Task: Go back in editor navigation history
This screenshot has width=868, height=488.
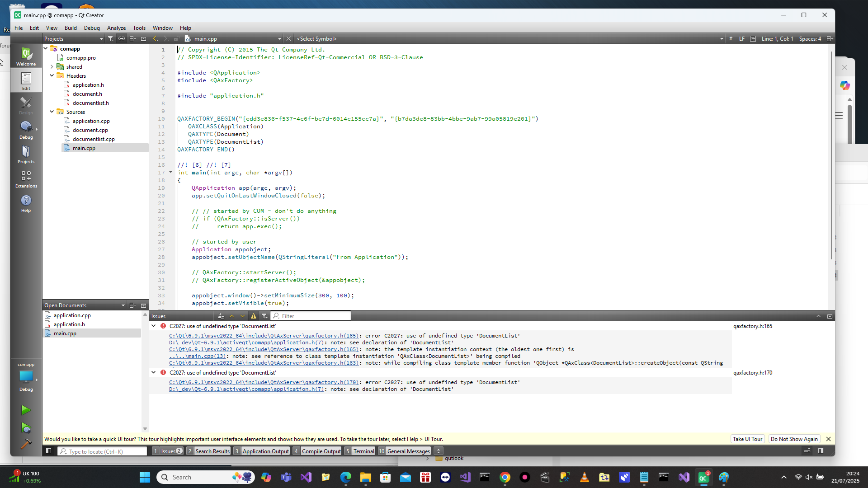Action: (156, 39)
